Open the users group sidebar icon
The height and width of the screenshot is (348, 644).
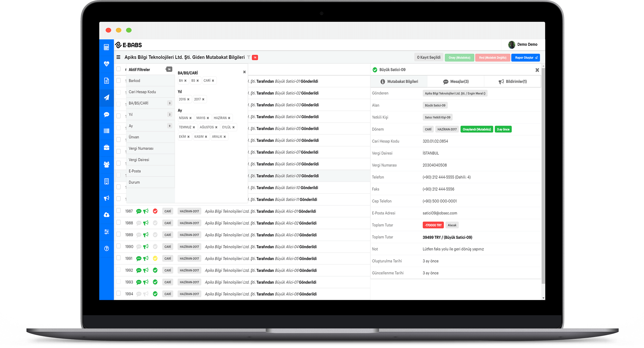pos(106,164)
